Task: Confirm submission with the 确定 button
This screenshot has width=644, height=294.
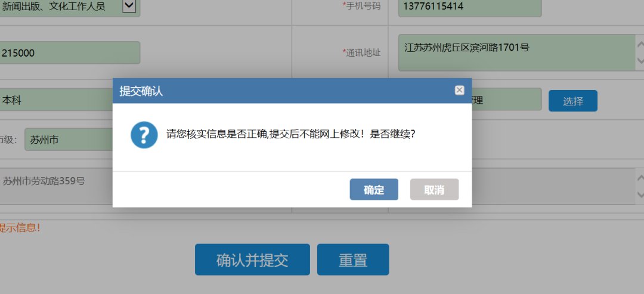Action: tap(374, 189)
